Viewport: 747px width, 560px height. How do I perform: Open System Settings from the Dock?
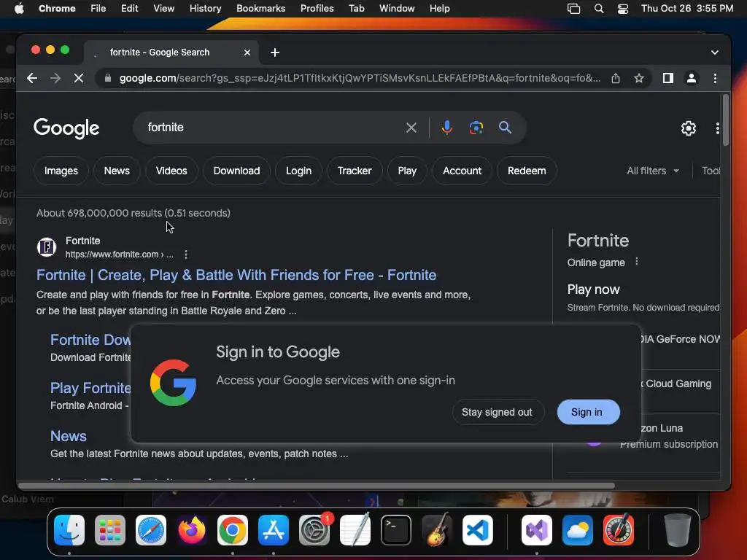[314, 529]
